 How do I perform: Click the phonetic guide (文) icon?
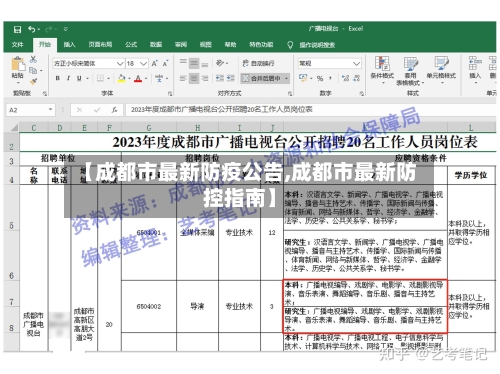tap(159, 78)
